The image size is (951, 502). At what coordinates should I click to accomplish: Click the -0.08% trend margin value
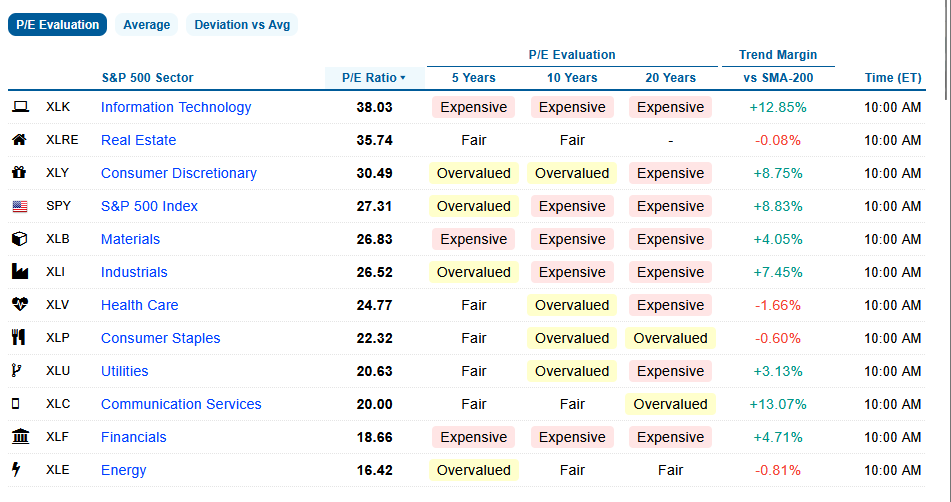778,140
